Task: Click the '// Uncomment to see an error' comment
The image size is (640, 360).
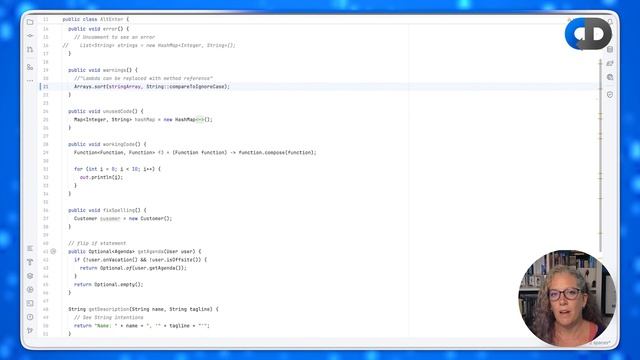Action: pyautogui.click(x=114, y=37)
